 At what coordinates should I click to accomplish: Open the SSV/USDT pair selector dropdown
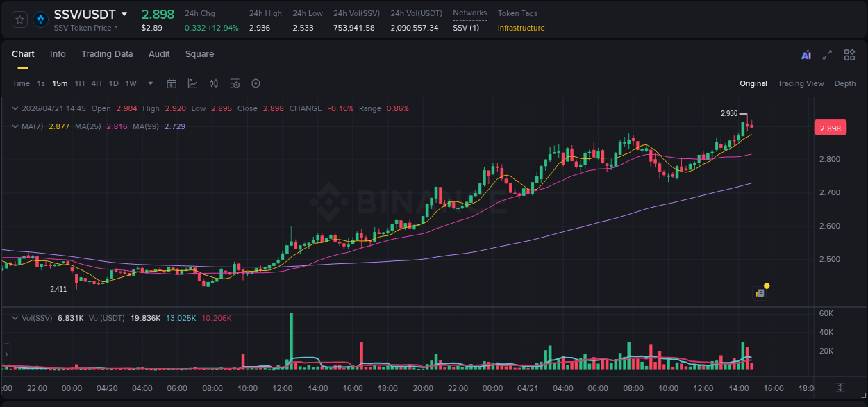pyautogui.click(x=125, y=13)
